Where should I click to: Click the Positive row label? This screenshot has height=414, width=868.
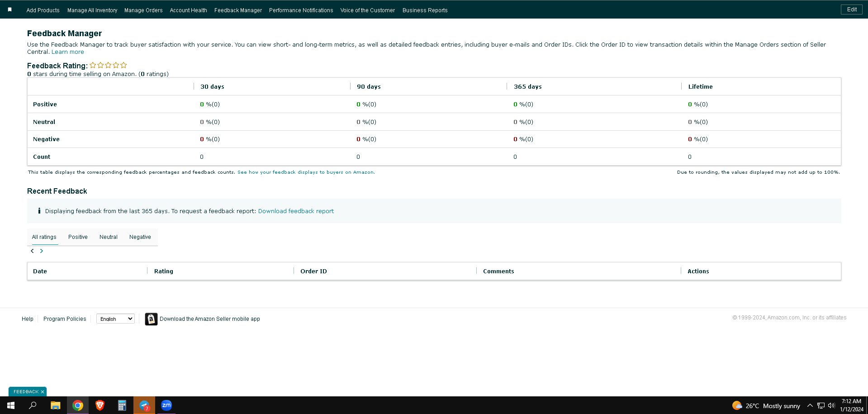coord(45,105)
